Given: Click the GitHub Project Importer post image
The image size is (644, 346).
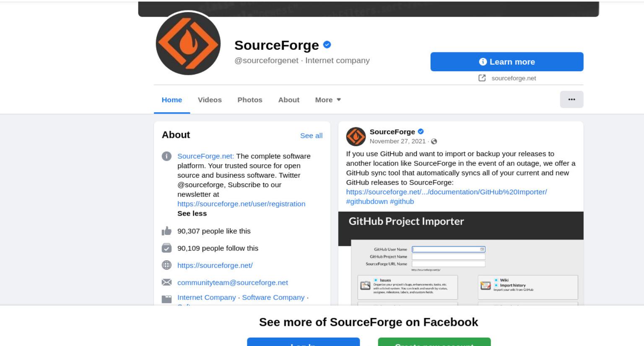Looking at the screenshot, I should 461,258.
